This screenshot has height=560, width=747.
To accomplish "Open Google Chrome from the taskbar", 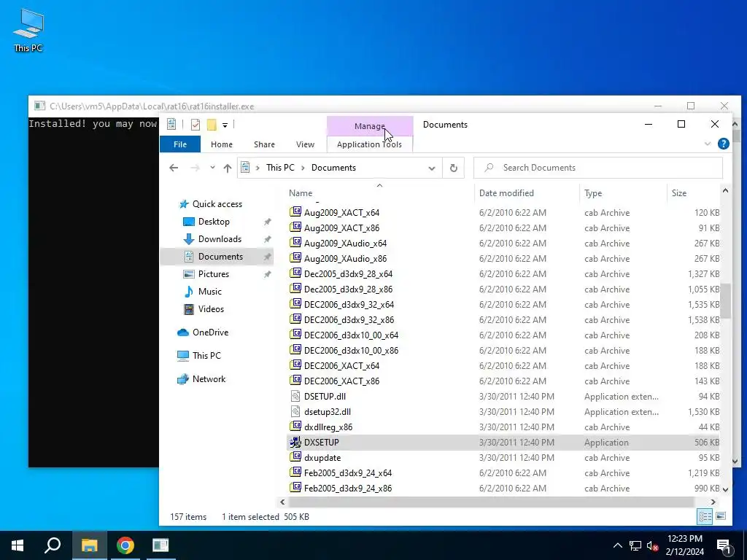I will [x=125, y=545].
